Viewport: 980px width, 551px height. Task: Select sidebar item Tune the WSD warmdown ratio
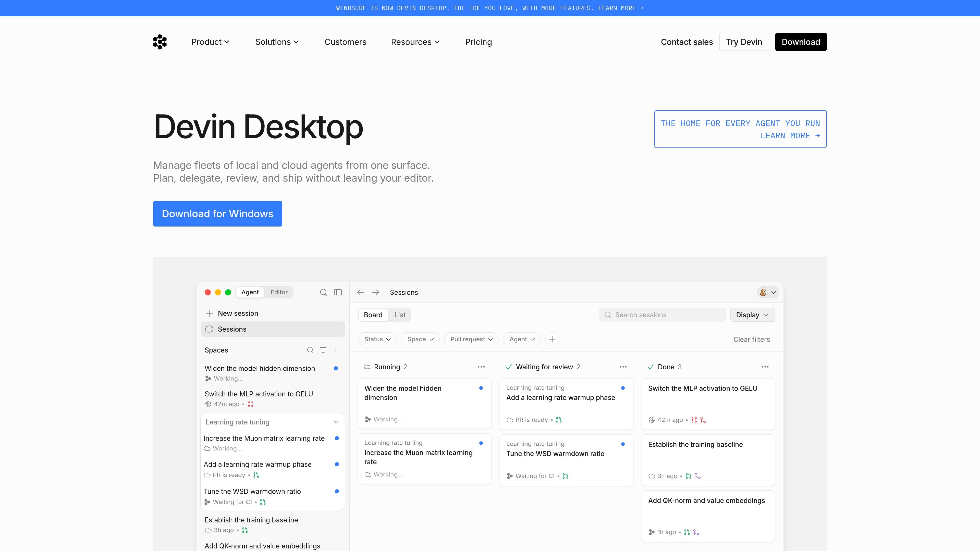pyautogui.click(x=272, y=496)
